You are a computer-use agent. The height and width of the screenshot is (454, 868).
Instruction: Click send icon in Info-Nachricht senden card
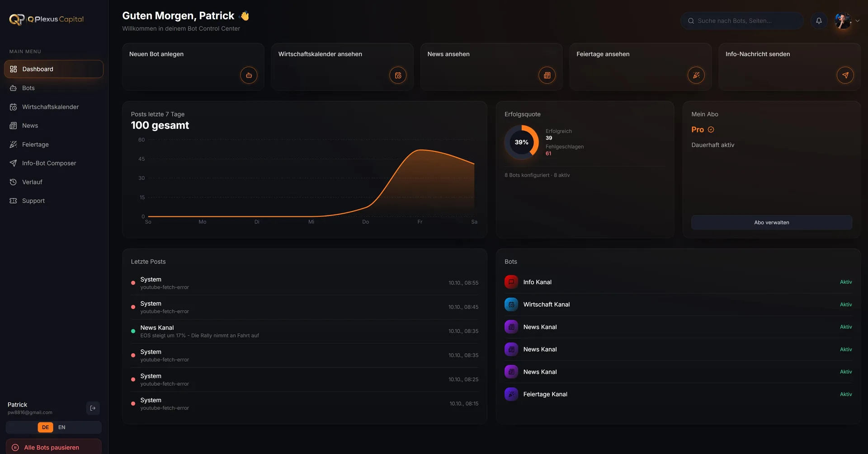(x=845, y=75)
